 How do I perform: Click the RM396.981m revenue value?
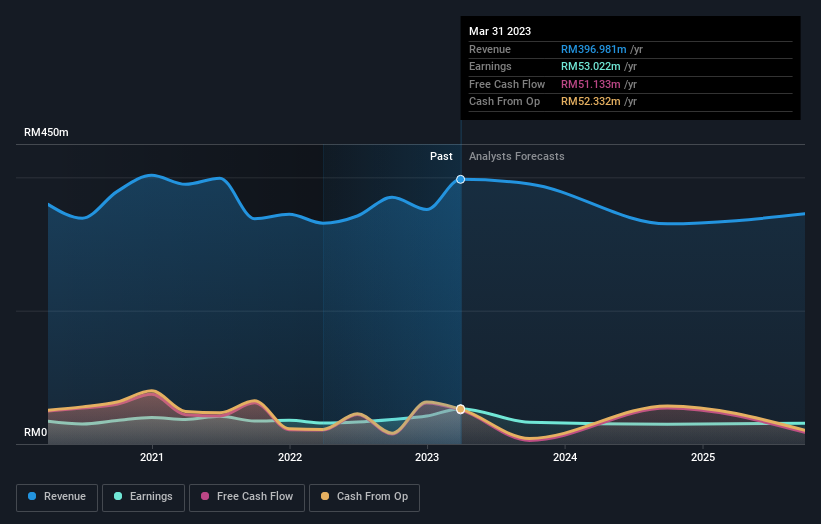click(x=594, y=49)
